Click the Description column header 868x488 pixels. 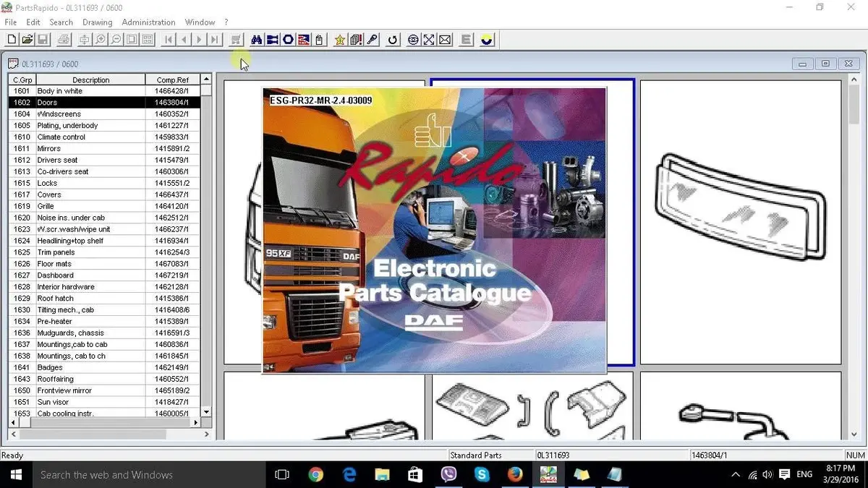[x=91, y=80]
